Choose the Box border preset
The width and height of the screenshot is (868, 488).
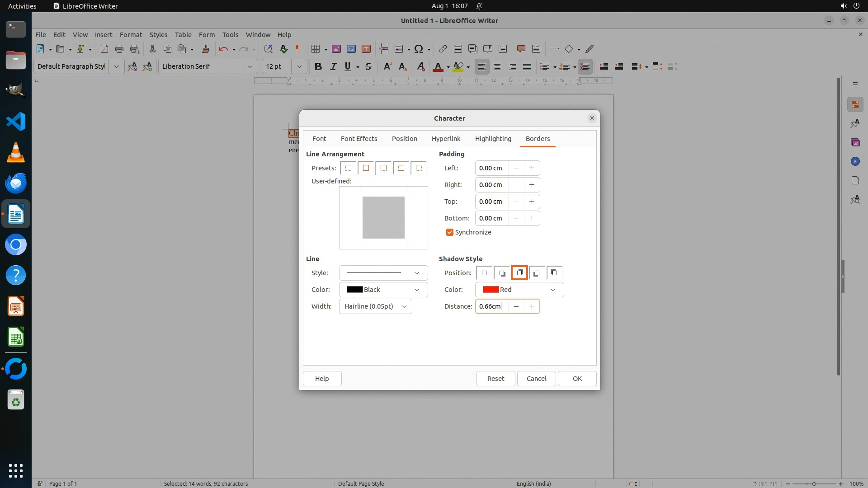366,168
